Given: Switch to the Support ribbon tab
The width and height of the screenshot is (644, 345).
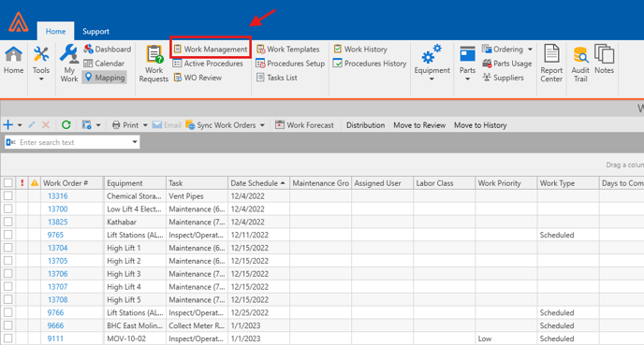Looking at the screenshot, I should pos(95,31).
